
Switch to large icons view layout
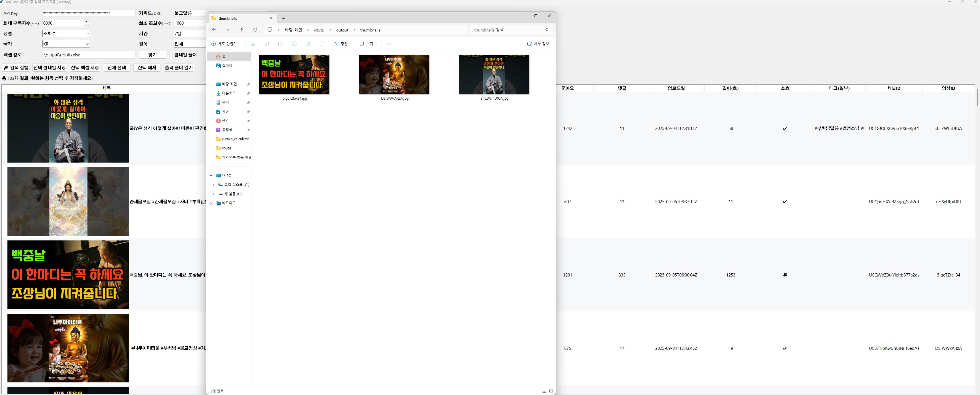pos(551,391)
